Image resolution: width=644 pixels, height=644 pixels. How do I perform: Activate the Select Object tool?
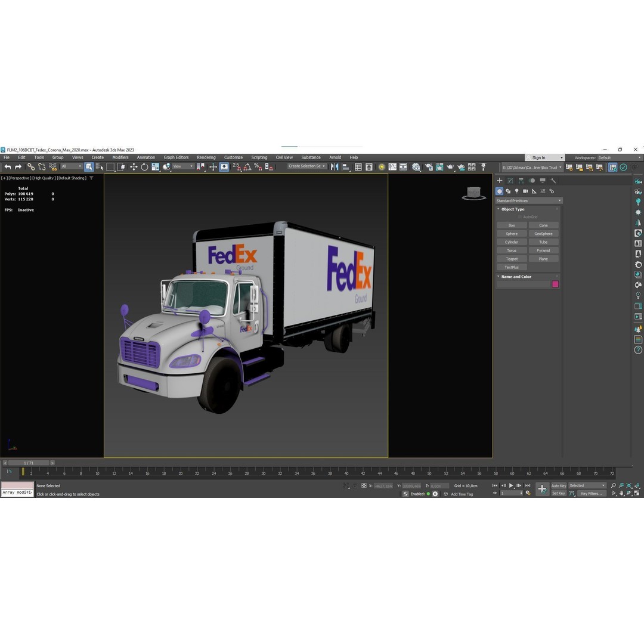pos(89,167)
